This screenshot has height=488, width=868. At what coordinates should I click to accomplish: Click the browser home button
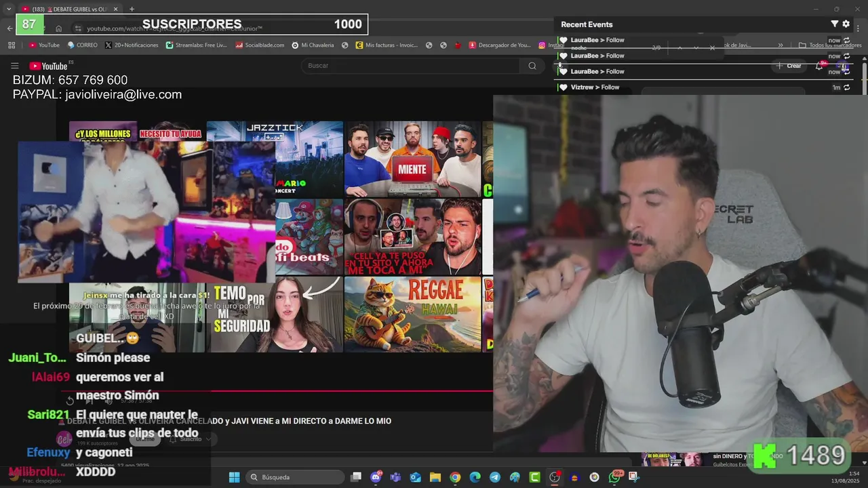pos(59,28)
